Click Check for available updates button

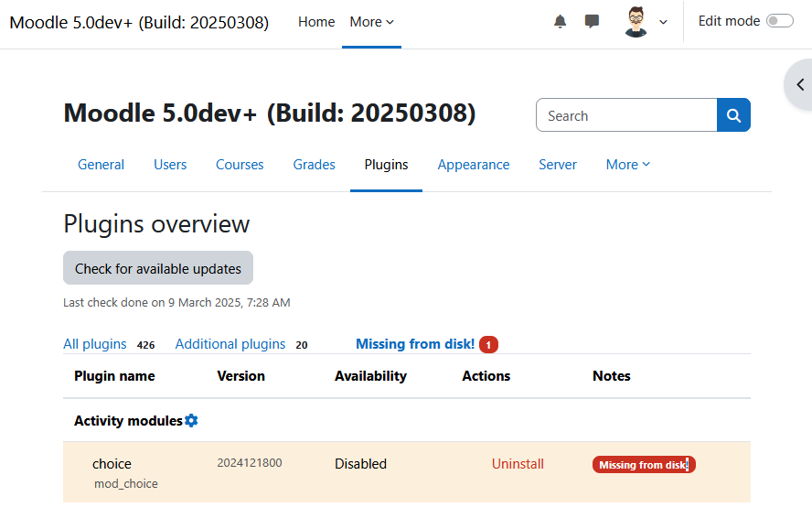pyautogui.click(x=158, y=268)
